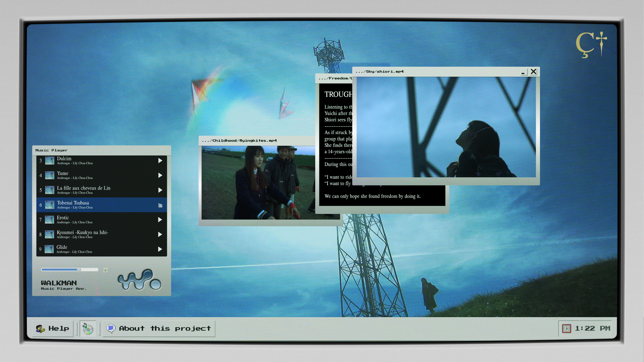Click the Walkman wave logo

[x=140, y=279]
